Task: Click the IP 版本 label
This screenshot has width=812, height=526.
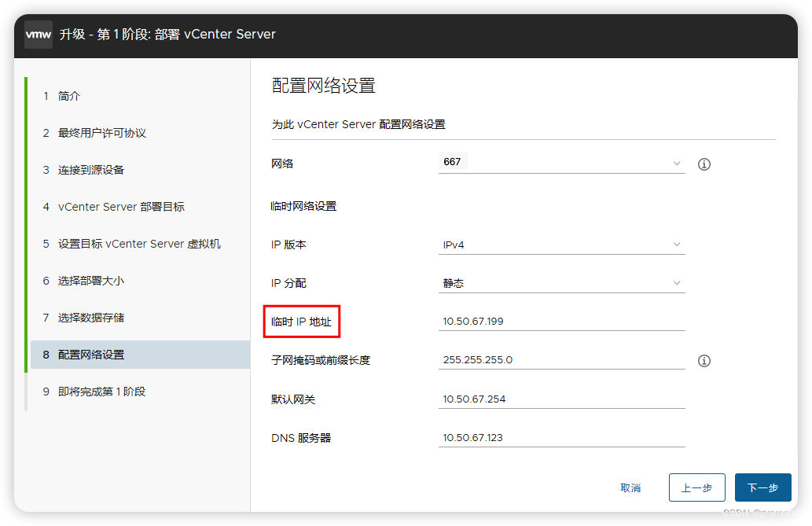Action: click(288, 245)
